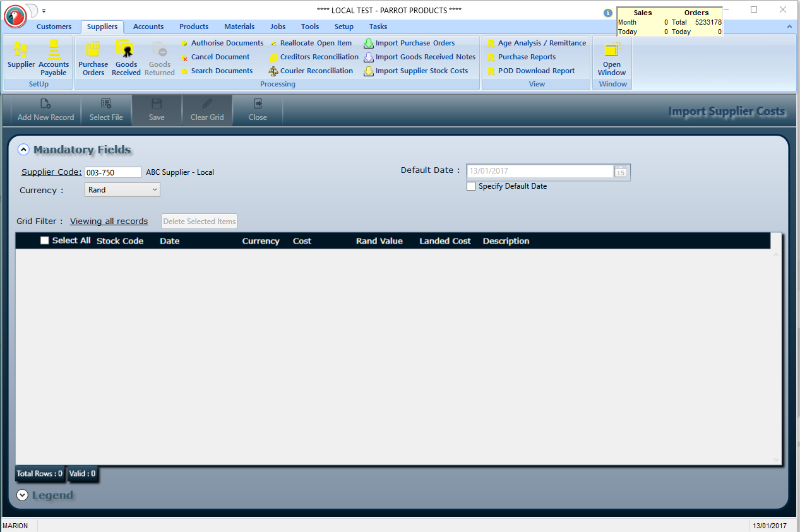The height and width of the screenshot is (532, 800).
Task: Click the Parrot application logo button
Action: [x=15, y=16]
